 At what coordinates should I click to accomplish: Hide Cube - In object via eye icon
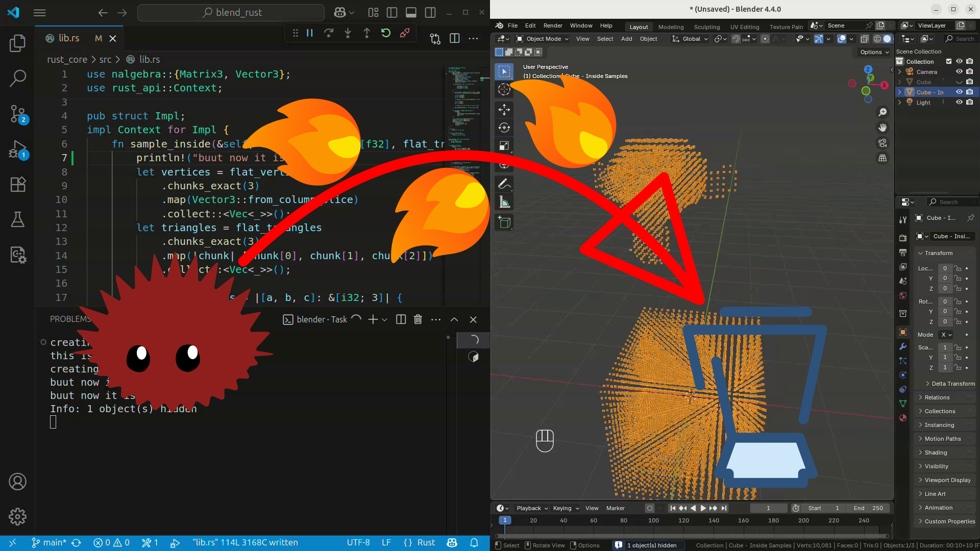[x=959, y=92]
